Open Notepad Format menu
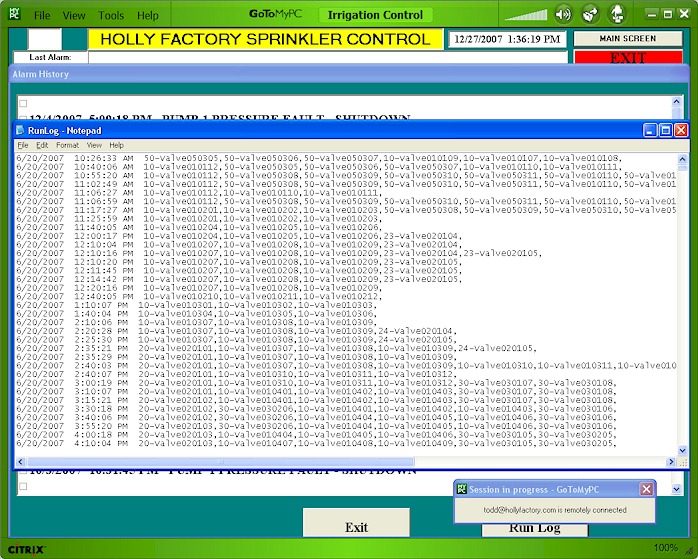Image resolution: width=698 pixels, height=559 pixels. pos(67,145)
